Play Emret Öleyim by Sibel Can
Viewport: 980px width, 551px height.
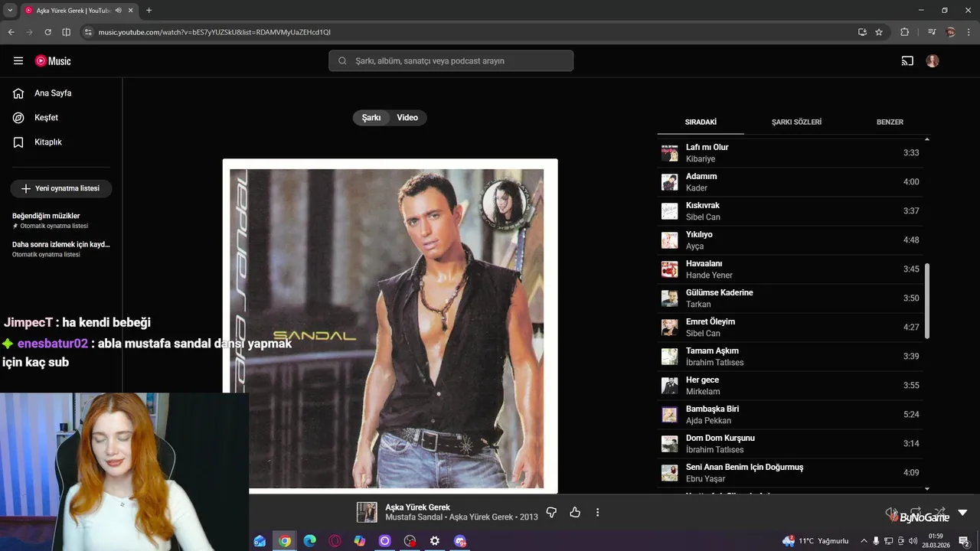[x=790, y=328]
